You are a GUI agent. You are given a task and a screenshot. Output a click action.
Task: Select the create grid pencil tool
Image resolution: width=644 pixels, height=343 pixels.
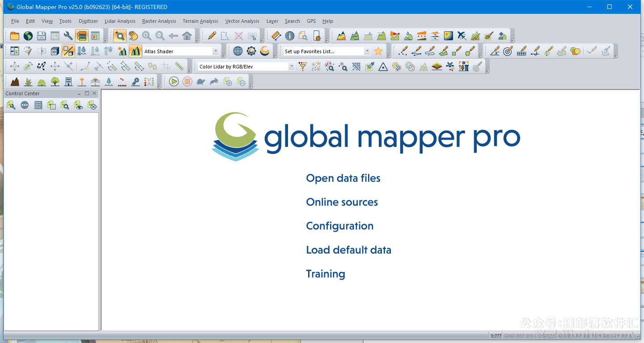(x=521, y=51)
